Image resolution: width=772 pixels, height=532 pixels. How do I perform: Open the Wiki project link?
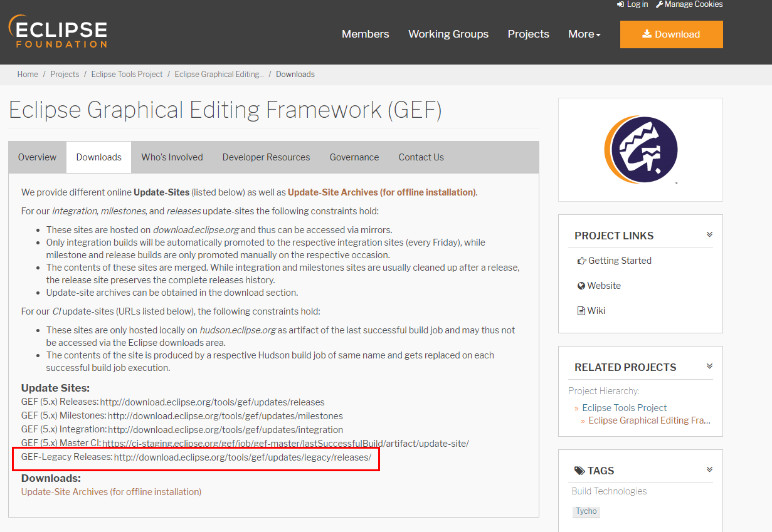pos(596,311)
